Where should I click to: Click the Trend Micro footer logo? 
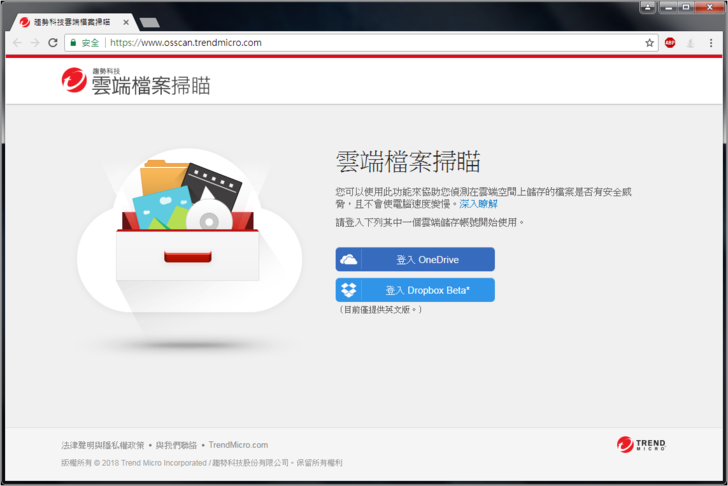pyautogui.click(x=641, y=444)
